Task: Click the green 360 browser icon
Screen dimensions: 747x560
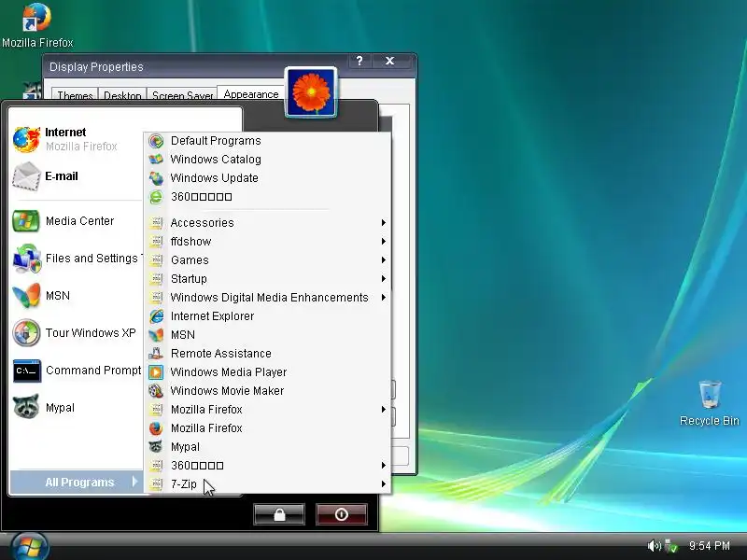Action: [156, 197]
